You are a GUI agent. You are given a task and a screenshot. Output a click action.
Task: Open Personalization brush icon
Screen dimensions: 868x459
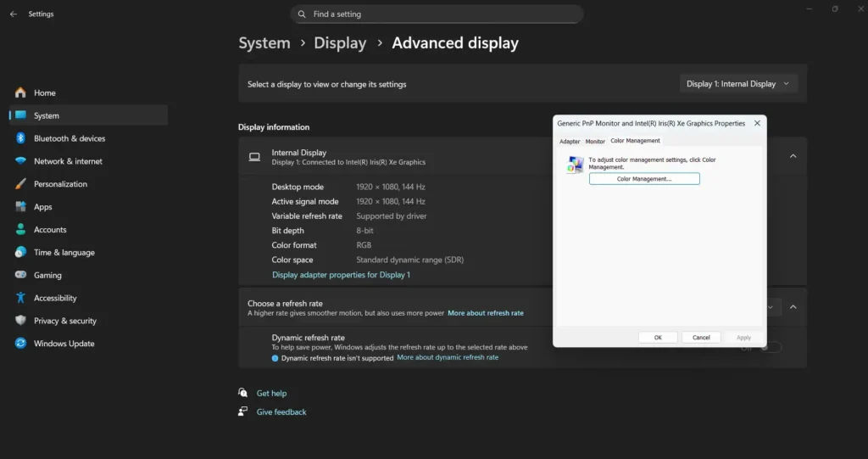click(x=20, y=184)
